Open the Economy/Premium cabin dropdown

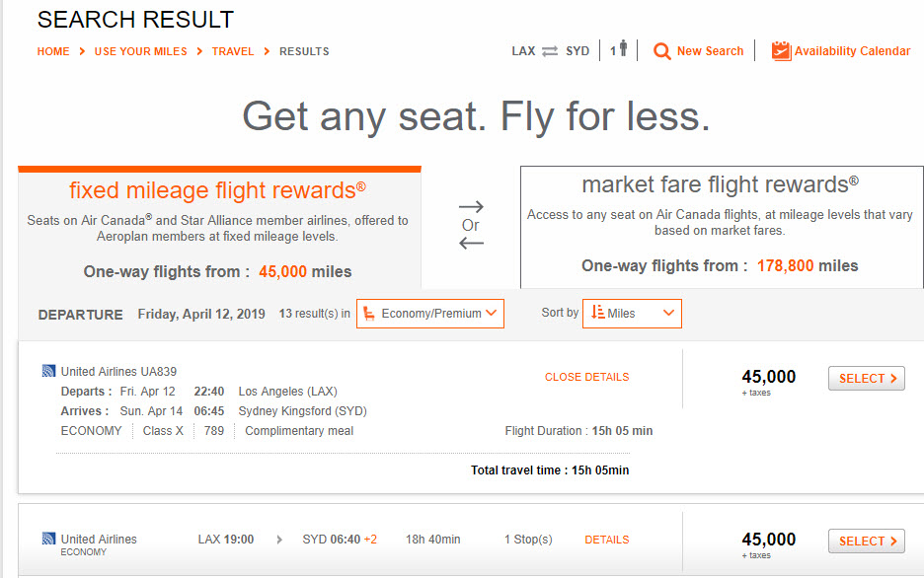point(430,314)
